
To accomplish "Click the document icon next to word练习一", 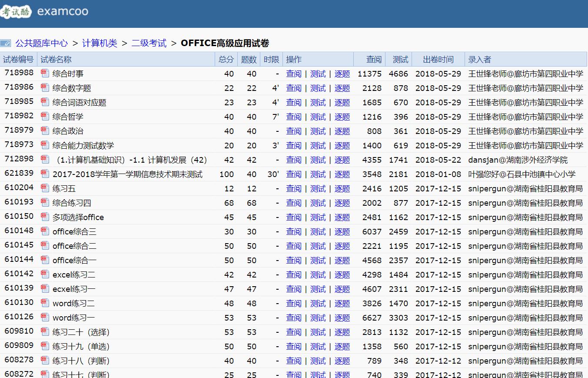I will [x=45, y=318].
